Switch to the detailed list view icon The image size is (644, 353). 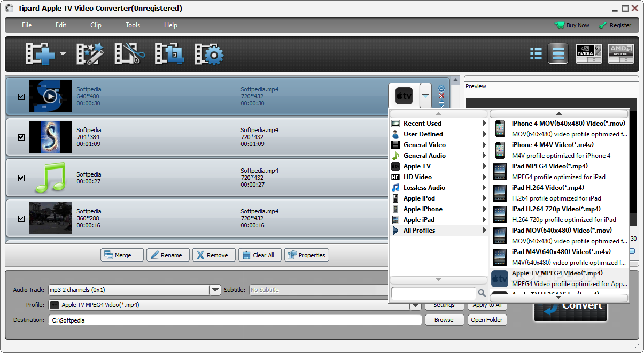[536, 53]
